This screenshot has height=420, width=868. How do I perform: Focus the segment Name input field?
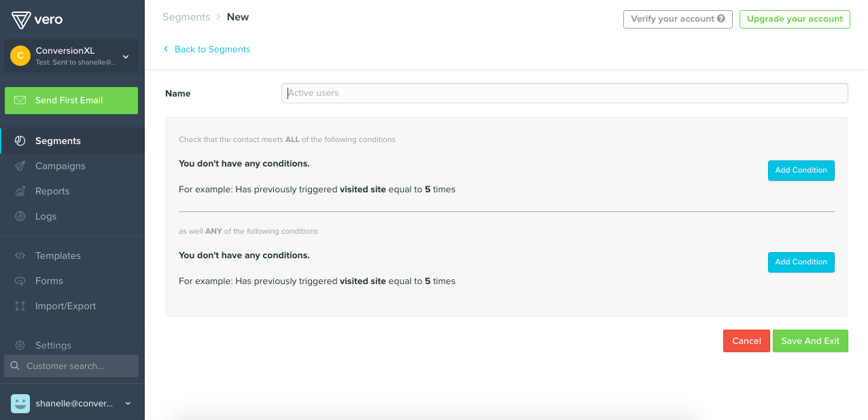[x=564, y=93]
